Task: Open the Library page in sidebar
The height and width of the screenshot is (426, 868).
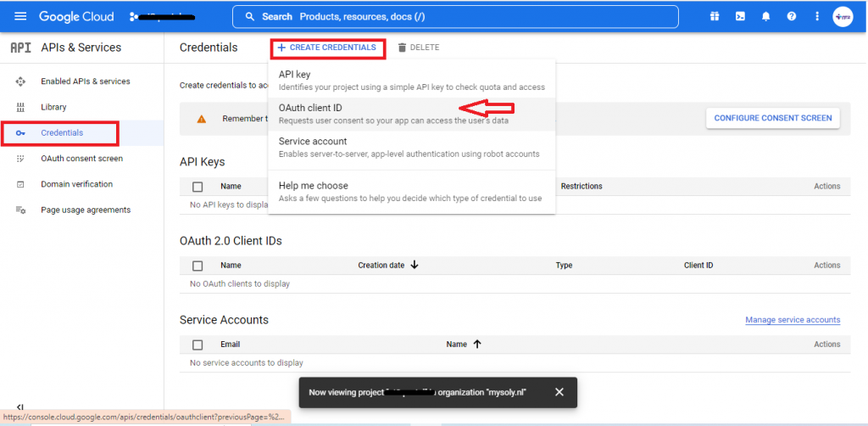Action: (x=53, y=107)
